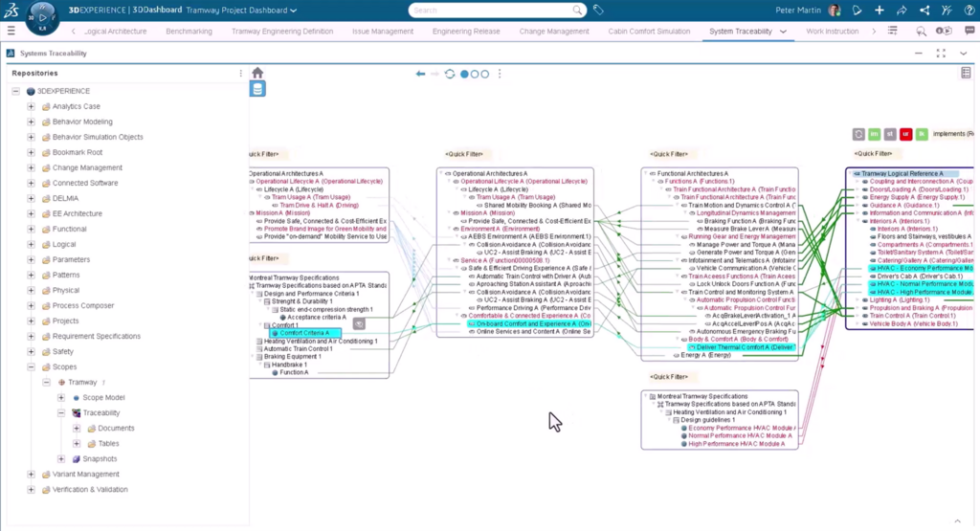Click the refresh icon in navigation toolbar
The height and width of the screenshot is (531, 980).
(x=450, y=74)
